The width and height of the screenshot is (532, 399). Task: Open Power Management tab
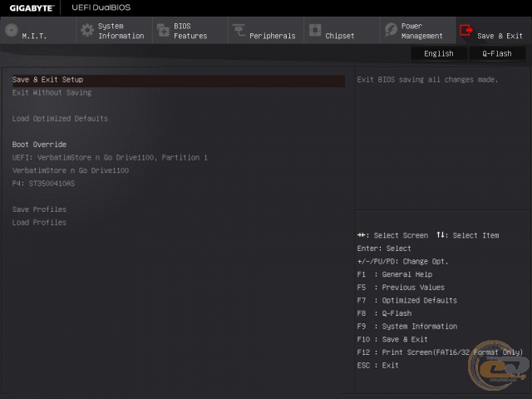417,31
